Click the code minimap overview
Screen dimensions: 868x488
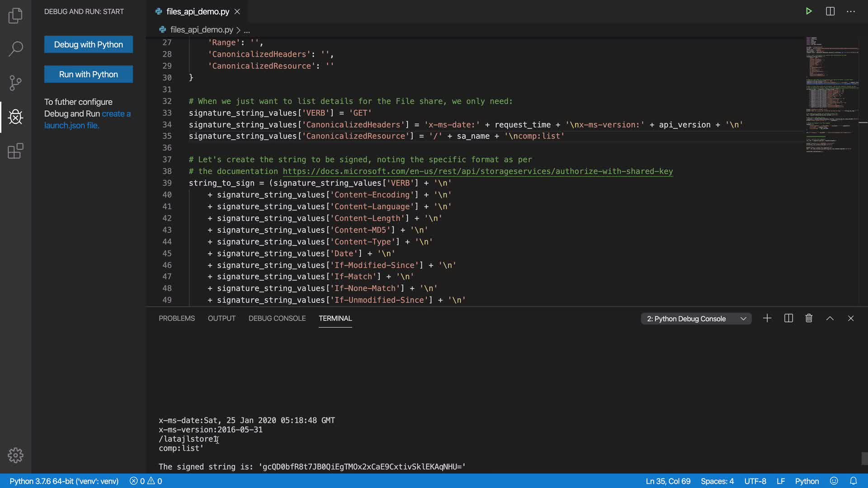pyautogui.click(x=832, y=95)
